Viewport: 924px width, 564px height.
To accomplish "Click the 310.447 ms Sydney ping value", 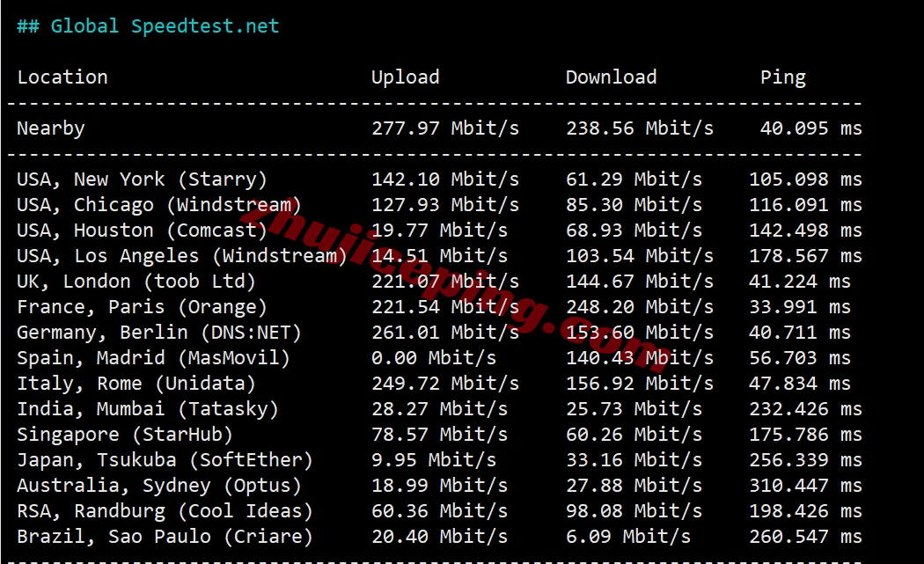I will pos(805,486).
